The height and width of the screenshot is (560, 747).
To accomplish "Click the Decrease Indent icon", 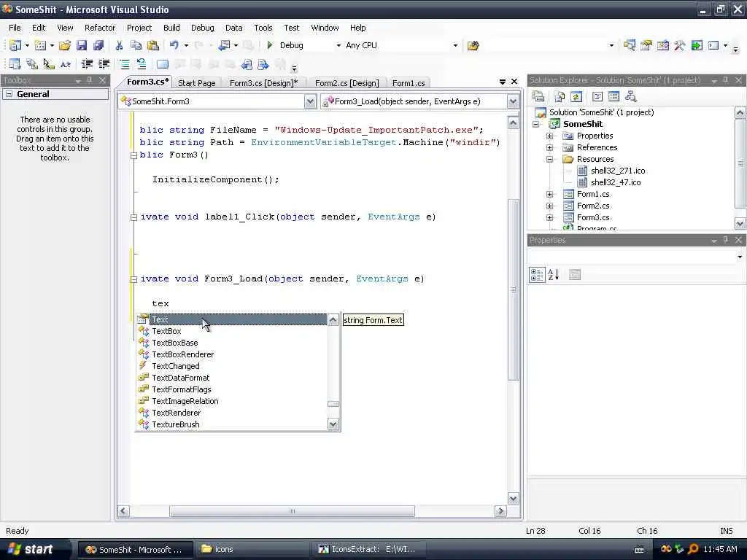I will coord(87,64).
